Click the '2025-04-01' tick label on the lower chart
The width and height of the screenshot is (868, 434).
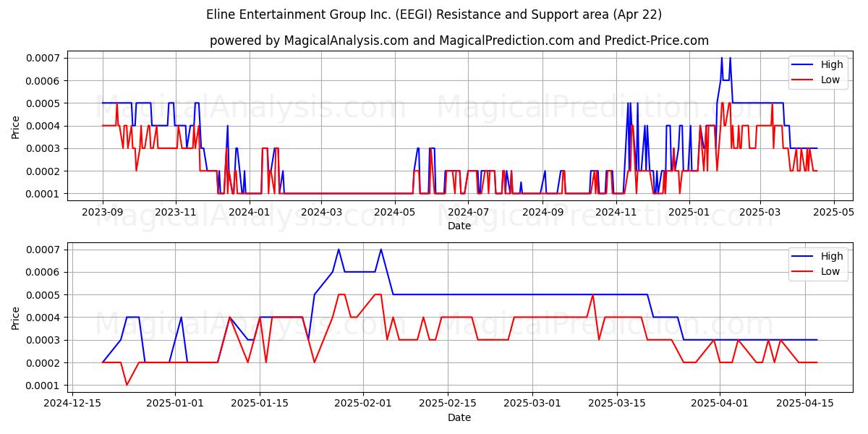pyautogui.click(x=720, y=404)
